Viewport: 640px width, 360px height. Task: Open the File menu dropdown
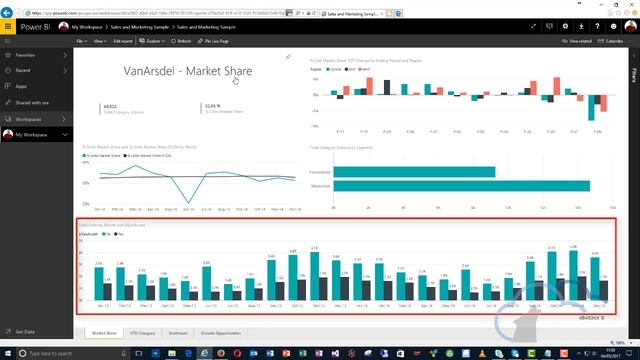pyautogui.click(x=82, y=41)
